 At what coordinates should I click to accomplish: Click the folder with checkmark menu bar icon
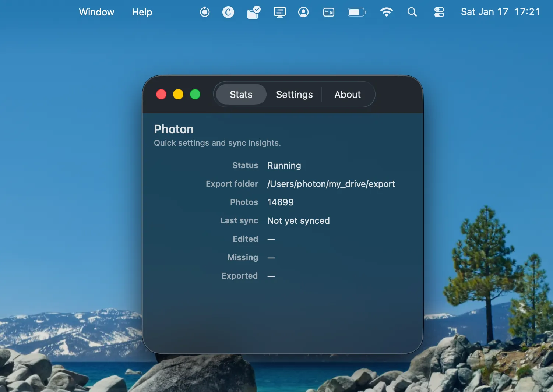pyautogui.click(x=254, y=12)
